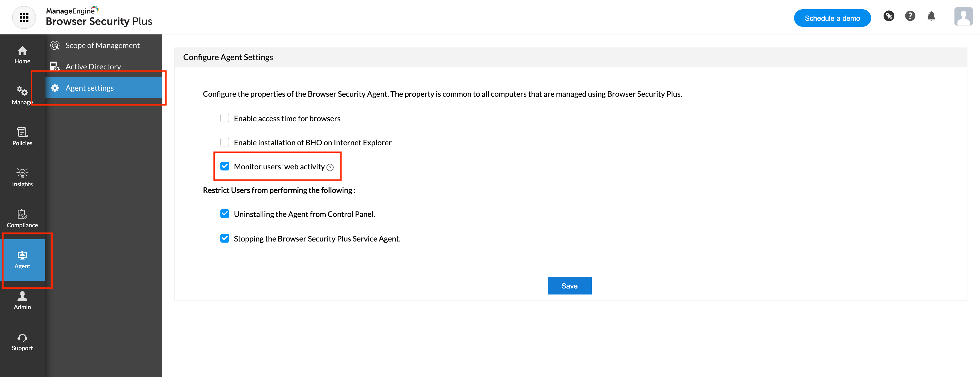Viewport: 980px width, 377px height.
Task: Save the agent settings
Action: (x=570, y=285)
